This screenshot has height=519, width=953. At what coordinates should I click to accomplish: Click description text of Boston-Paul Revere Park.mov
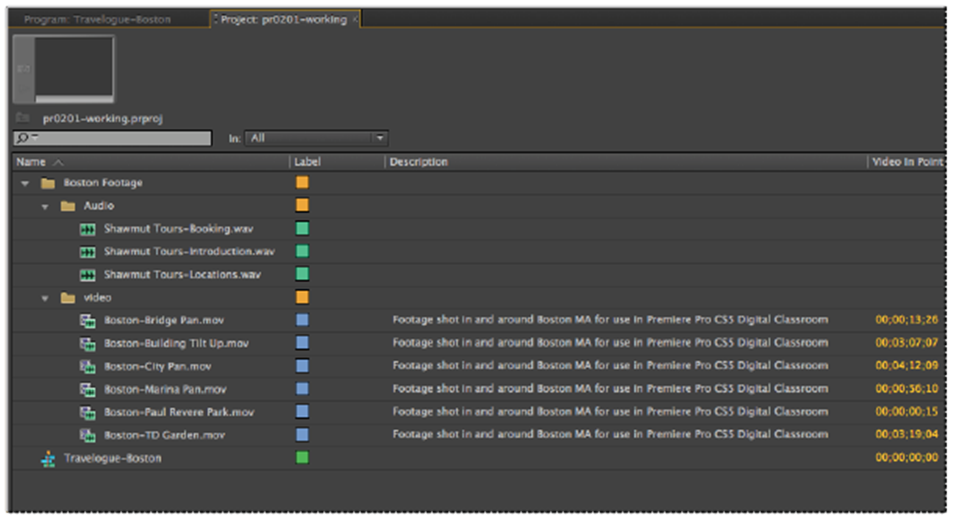610,411
